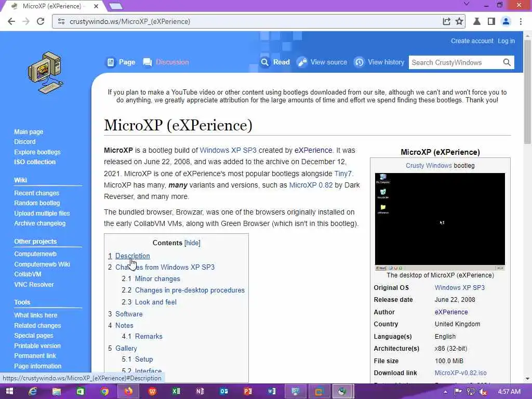Download the MicroXP-v0.82.iso file

460,373
